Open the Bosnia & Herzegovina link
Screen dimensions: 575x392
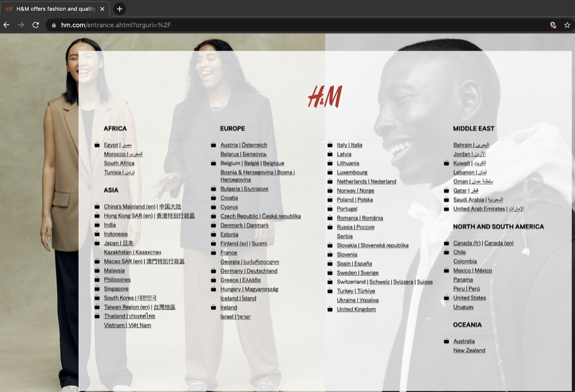(x=258, y=176)
